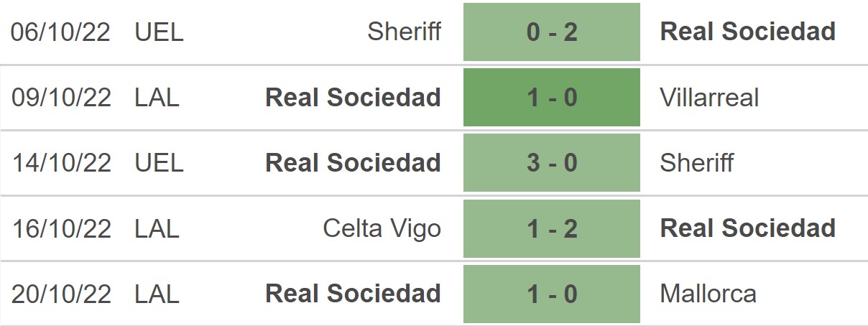Select the LAL label on 09/10/22
Viewport: 868px width, 326px height.
157,98
